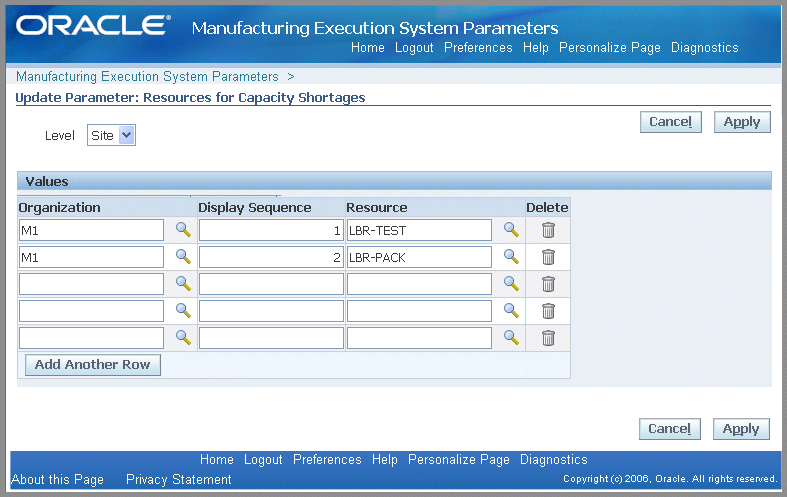Viewport: 787px width, 497px height.
Task: Open resource lookup in fourth row
Action: (x=511, y=311)
